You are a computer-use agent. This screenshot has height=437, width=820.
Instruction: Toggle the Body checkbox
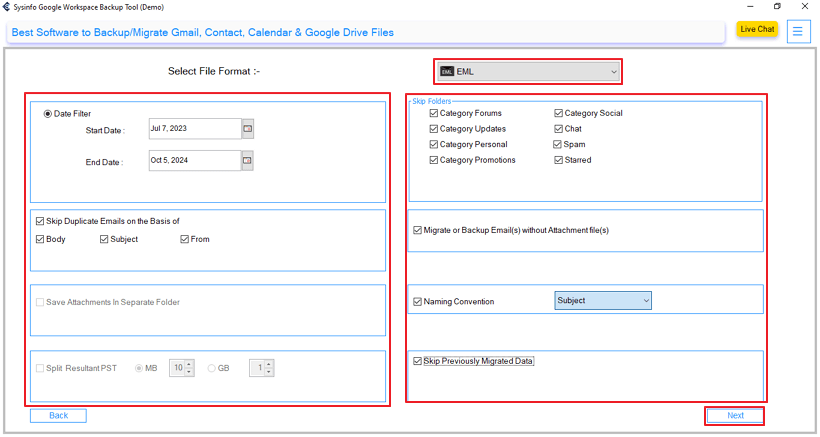pyautogui.click(x=40, y=240)
